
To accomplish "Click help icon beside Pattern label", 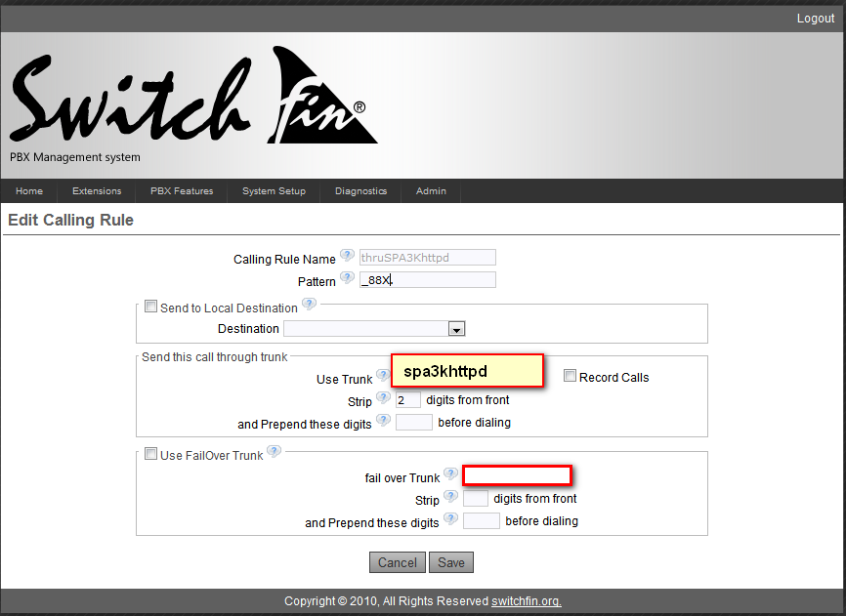I will 347,277.
